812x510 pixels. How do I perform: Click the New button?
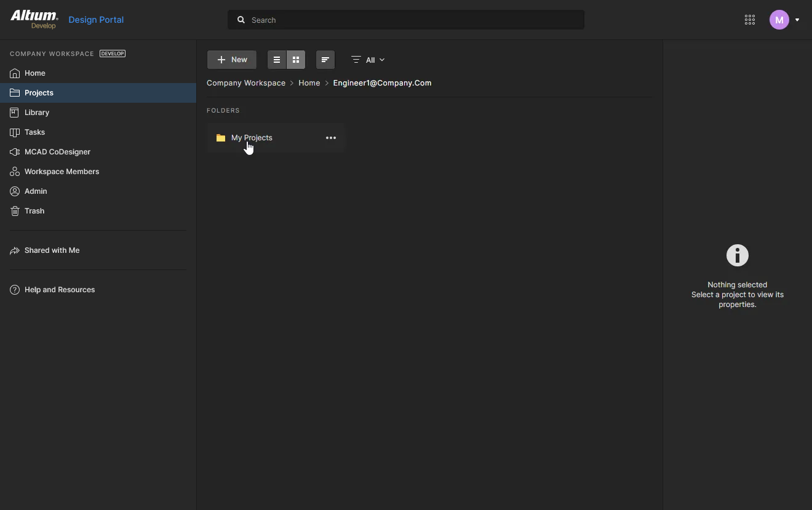[232, 60]
